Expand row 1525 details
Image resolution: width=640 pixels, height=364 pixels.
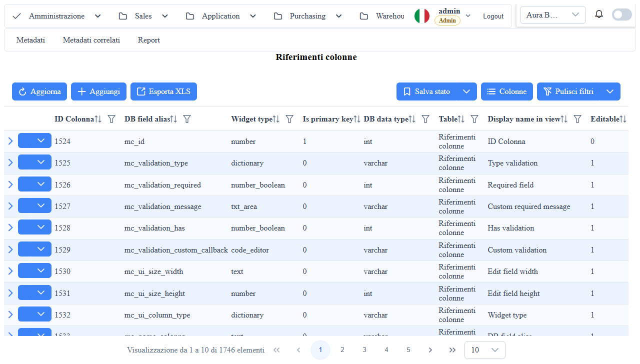pos(10,163)
